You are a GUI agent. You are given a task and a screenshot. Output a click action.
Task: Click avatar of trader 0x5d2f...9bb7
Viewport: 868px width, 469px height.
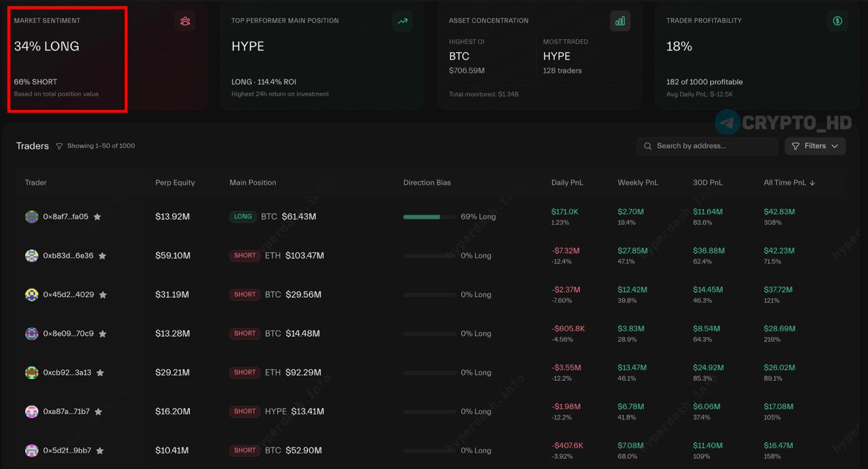coord(31,450)
